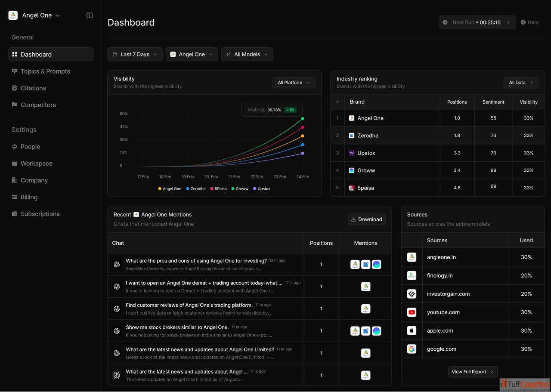The image size is (551, 392).
Task: Open Topics & Prompts in the sidebar
Action: click(45, 71)
